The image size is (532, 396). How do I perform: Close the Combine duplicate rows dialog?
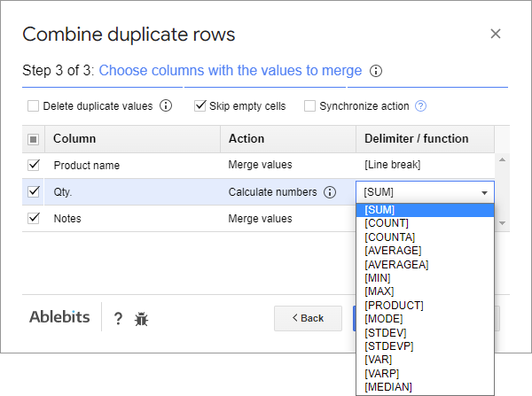click(496, 34)
